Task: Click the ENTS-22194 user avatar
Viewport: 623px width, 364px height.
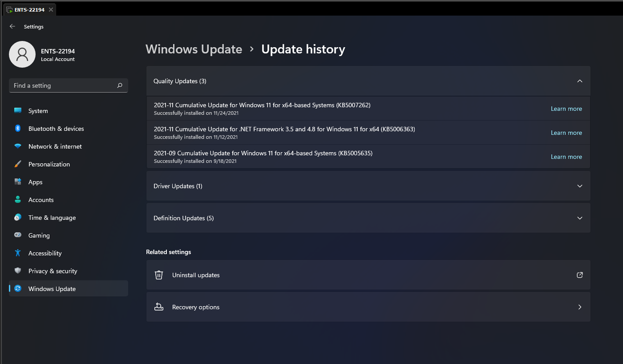Action: click(22, 55)
